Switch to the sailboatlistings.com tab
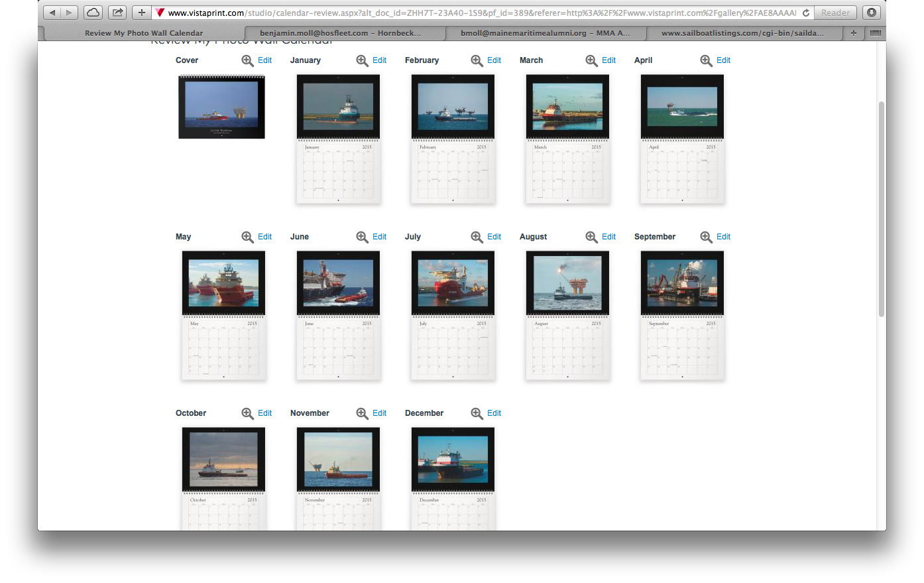 [742, 32]
